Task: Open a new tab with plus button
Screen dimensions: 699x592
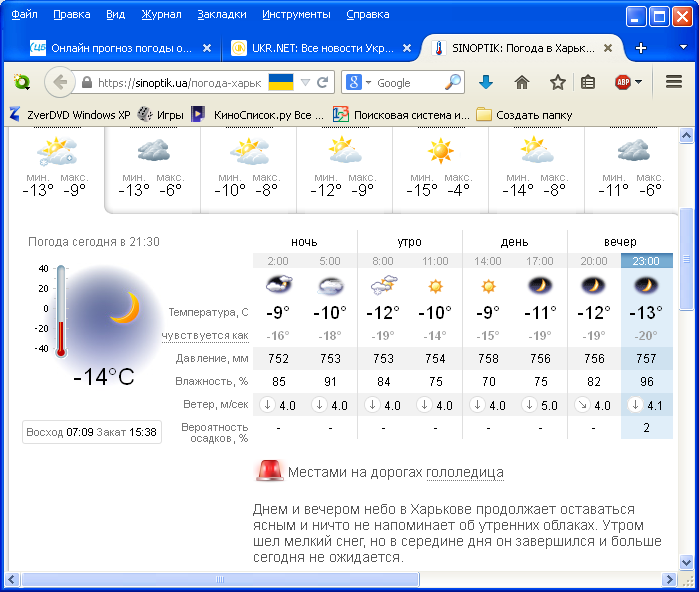Action: coord(641,47)
